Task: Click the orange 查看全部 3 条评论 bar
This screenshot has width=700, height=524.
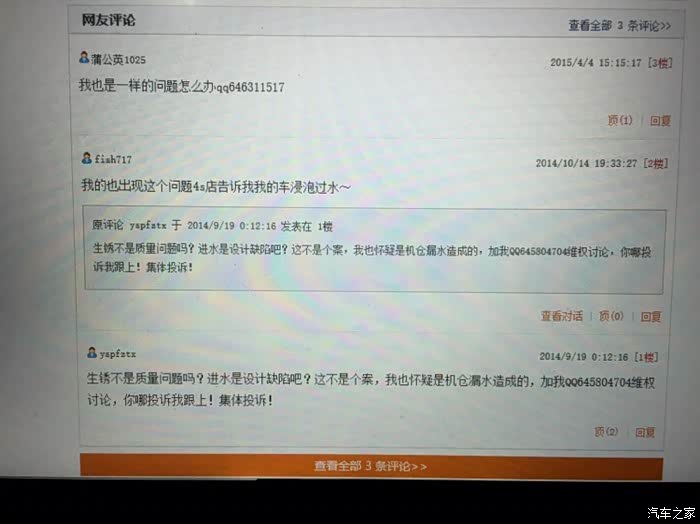Action: pyautogui.click(x=371, y=466)
